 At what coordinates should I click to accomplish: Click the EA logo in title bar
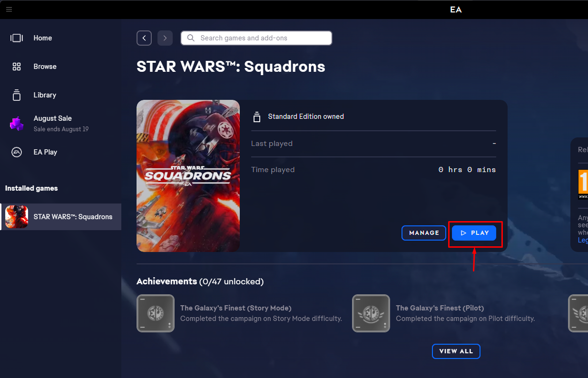tap(456, 10)
